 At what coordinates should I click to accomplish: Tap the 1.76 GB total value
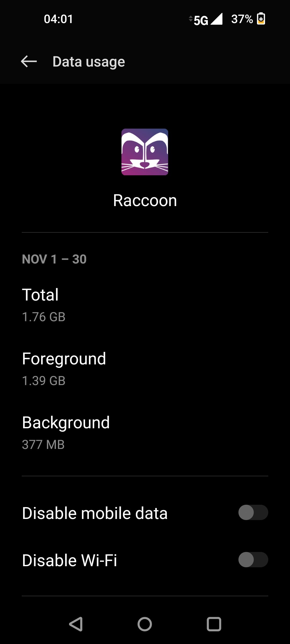pyautogui.click(x=44, y=317)
